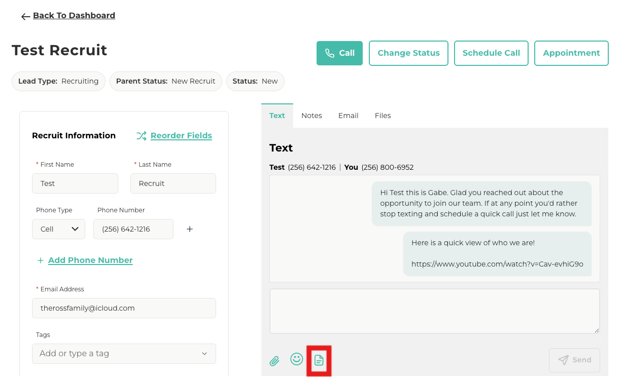This screenshot has width=624, height=377.
Task: Send the text message
Action: point(574,360)
